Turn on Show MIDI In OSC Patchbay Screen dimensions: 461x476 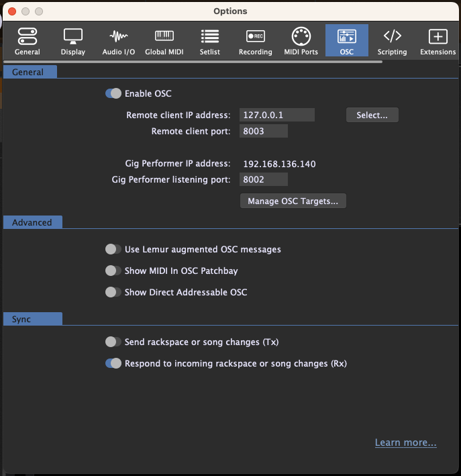click(x=113, y=271)
